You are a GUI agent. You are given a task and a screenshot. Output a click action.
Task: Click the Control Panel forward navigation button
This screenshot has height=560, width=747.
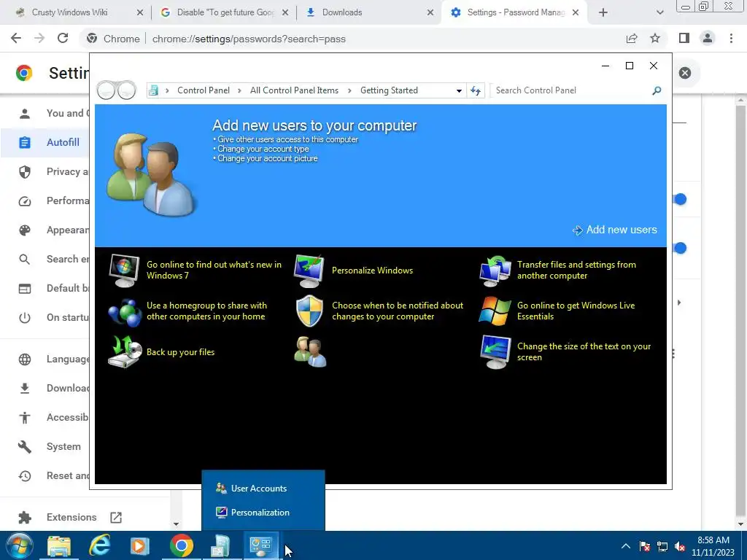[x=127, y=90]
